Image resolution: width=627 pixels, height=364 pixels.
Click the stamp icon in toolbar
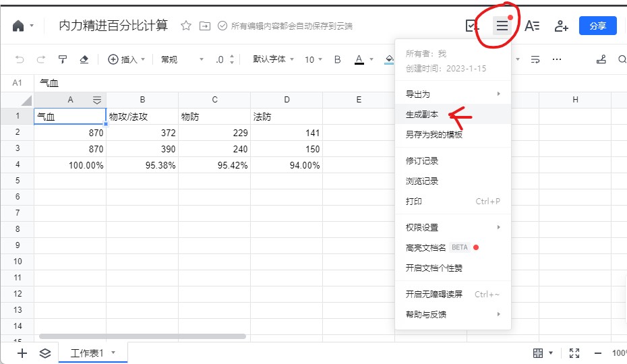coord(601,59)
